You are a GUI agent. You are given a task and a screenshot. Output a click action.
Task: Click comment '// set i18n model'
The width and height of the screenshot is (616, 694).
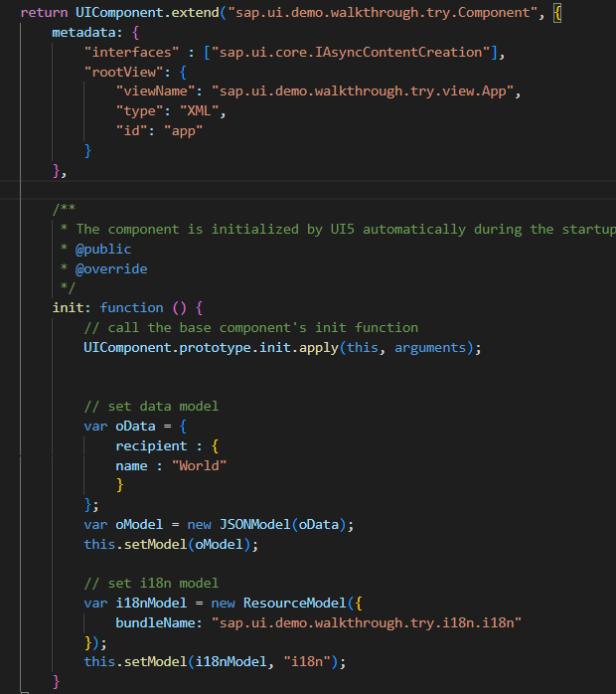(x=151, y=584)
